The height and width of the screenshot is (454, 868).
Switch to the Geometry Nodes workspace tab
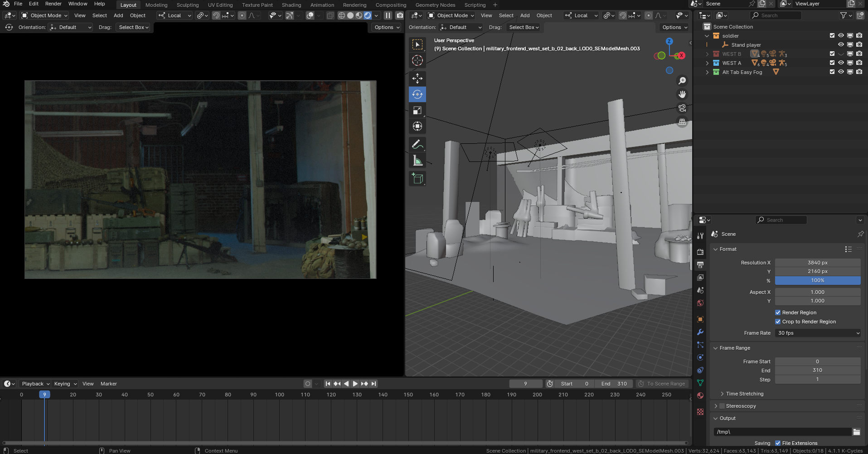435,5
